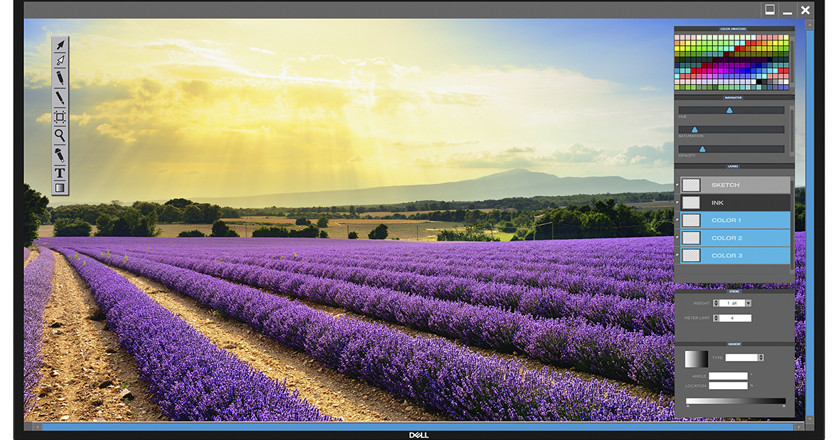
Task: Click the Color Swatches panel header
Action: point(733,29)
